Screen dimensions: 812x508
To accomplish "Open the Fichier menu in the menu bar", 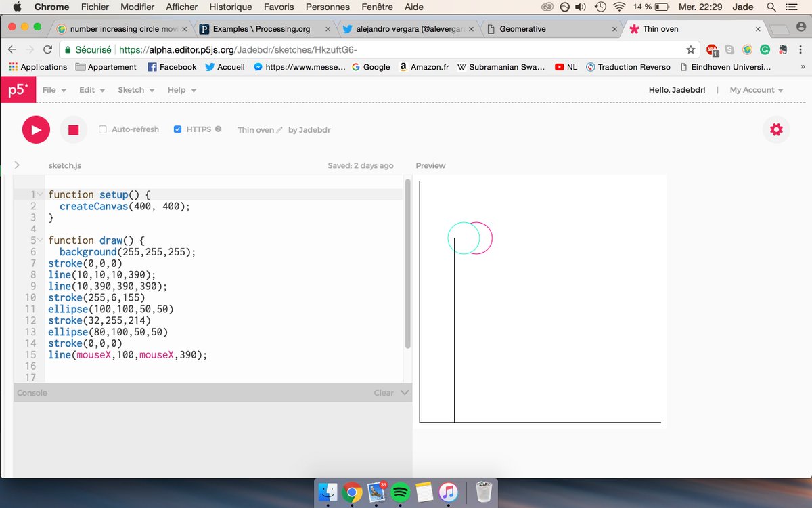I will pyautogui.click(x=95, y=7).
